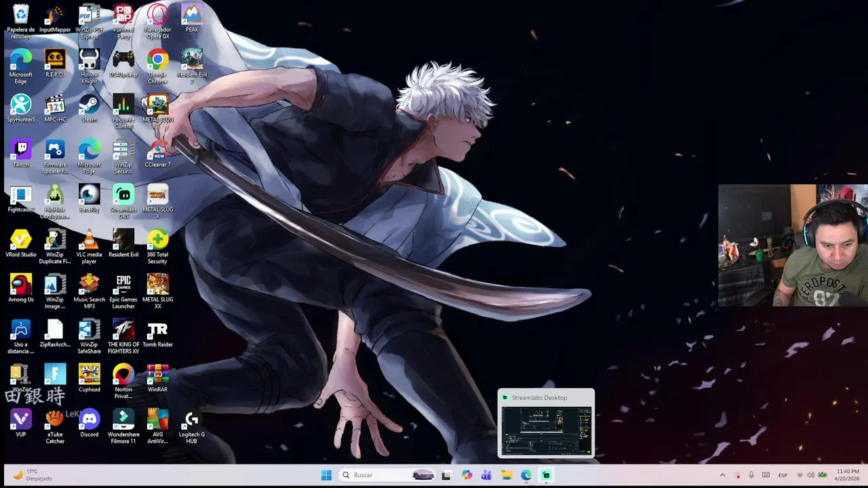Launch Copilot from the taskbar
Image resolution: width=868 pixels, height=488 pixels.
[x=467, y=475]
